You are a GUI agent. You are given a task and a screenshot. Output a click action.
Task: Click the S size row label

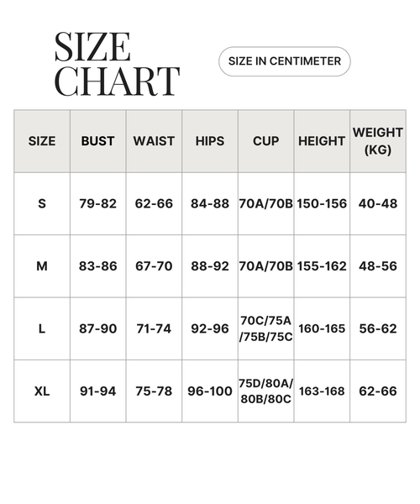(x=42, y=204)
